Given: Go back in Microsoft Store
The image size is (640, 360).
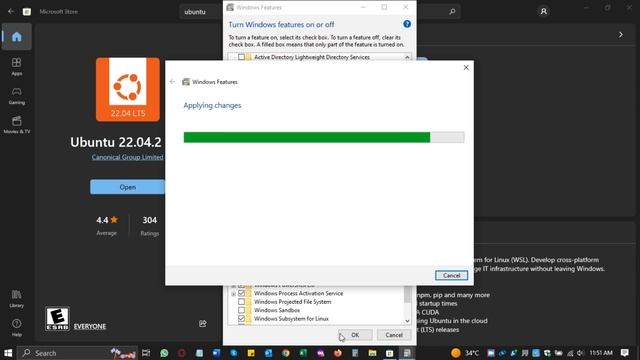Looking at the screenshot, I should tap(11, 11).
